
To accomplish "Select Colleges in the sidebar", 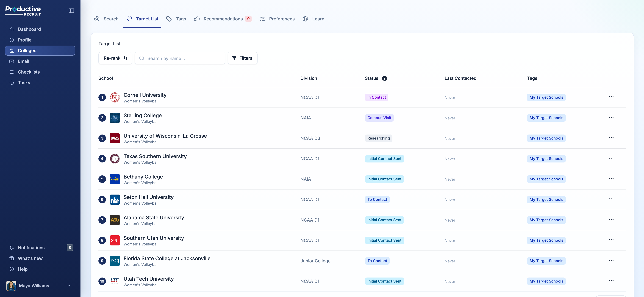I will 40,51.
